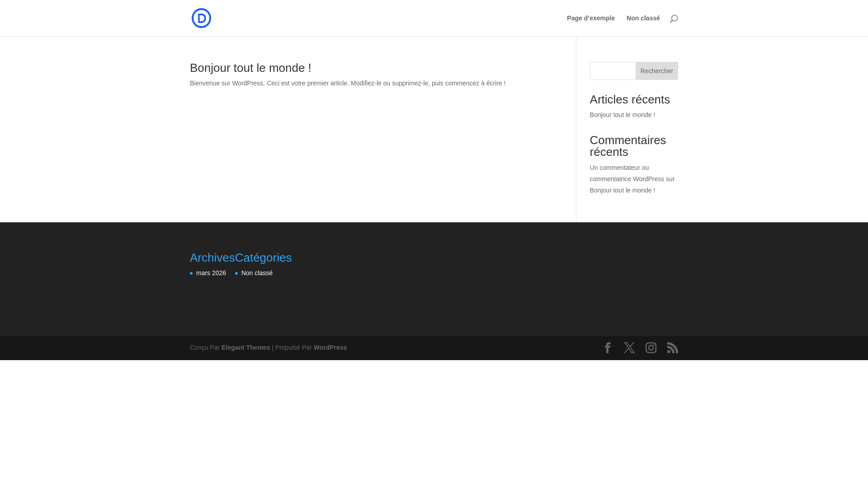Open the RSS feed footer icon

(673, 347)
